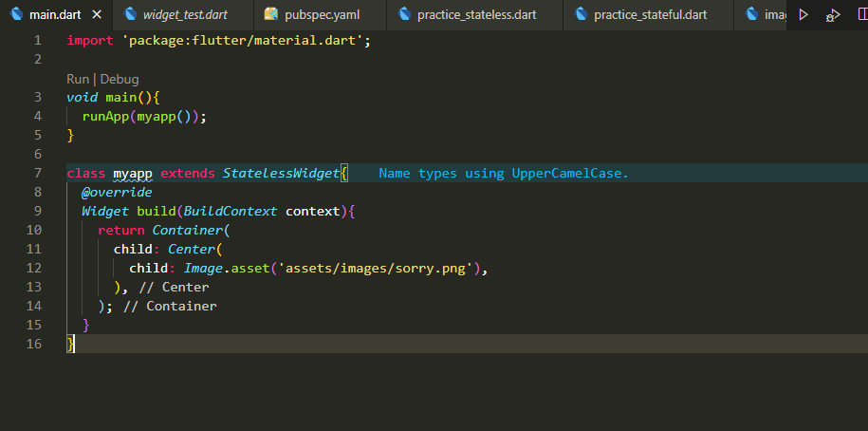The height and width of the screenshot is (431, 868).
Task: Click the split editor icon
Action: [x=860, y=14]
